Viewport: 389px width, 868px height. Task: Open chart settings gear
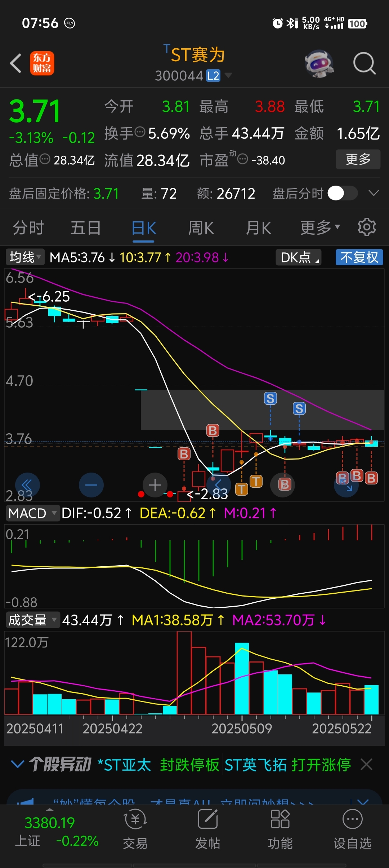[367, 227]
